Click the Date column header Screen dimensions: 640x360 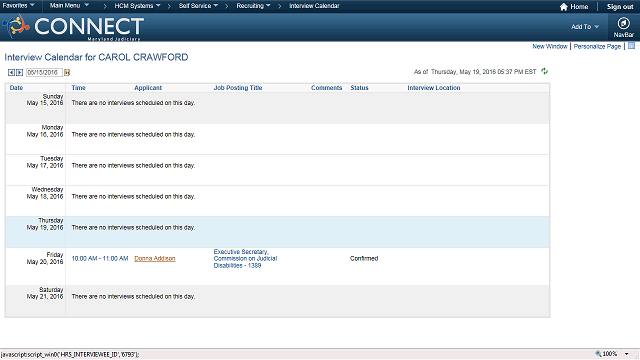(x=16, y=88)
